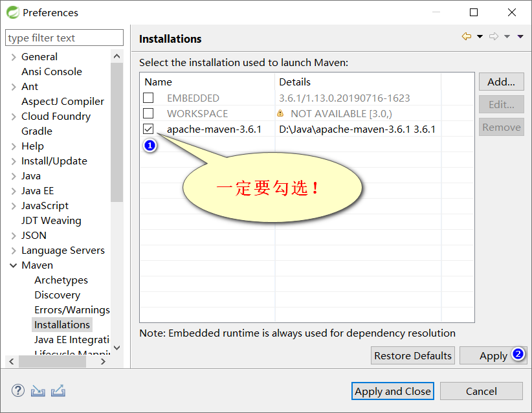This screenshot has width=532, height=413.
Task: Open Java EE Integration page
Action: tap(72, 340)
